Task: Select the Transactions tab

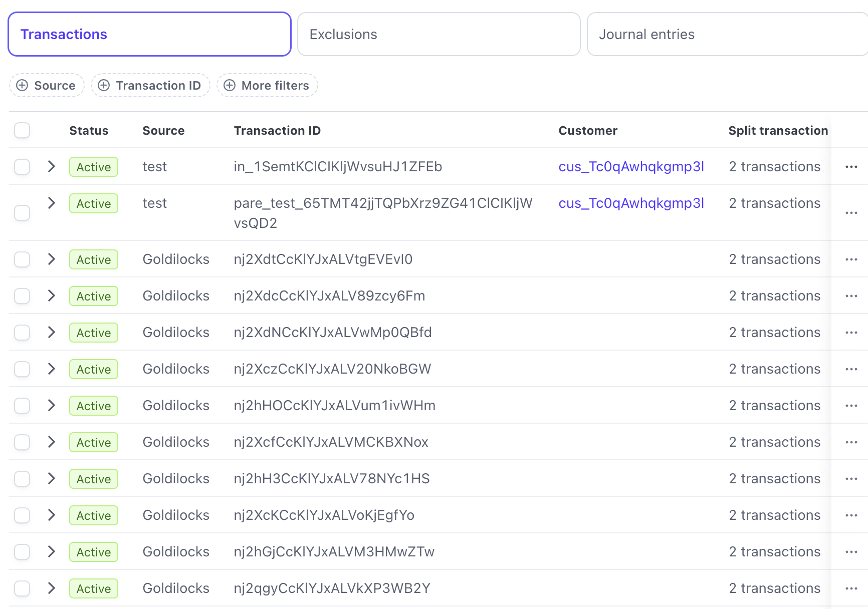Action: 149,34
